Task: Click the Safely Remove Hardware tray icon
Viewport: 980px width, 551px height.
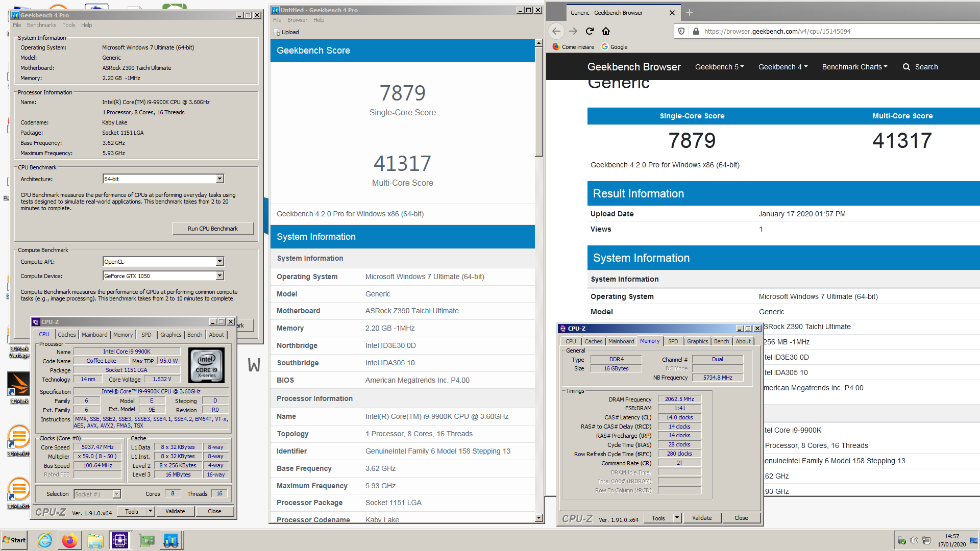Action: point(902,540)
